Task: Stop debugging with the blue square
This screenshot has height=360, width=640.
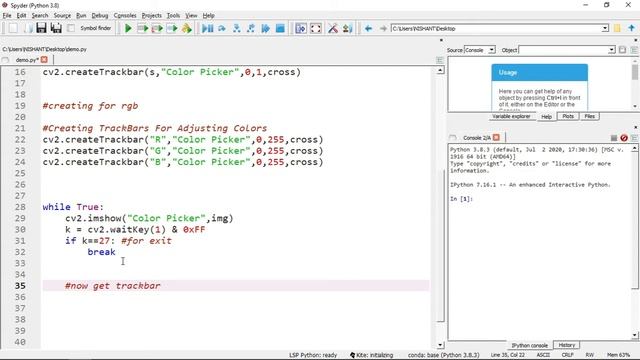Action: 280,28
